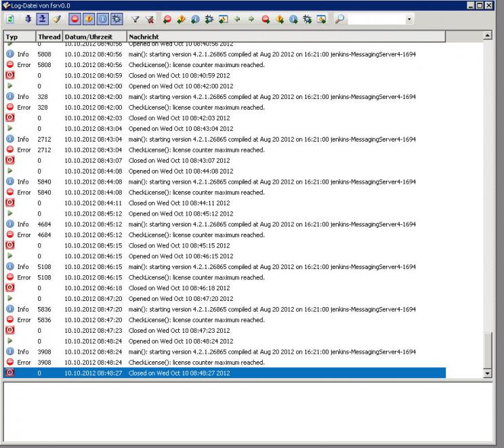Sort by the Datum/Uhrzeit column header

(x=93, y=36)
